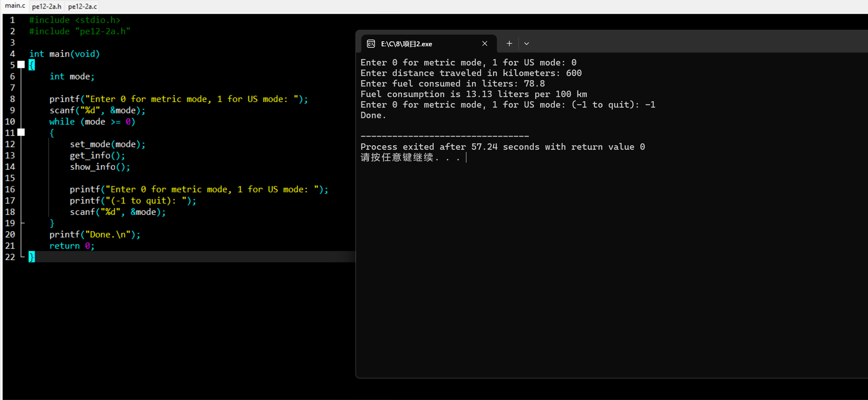Click the terminal icon in the tab
The image size is (868, 400).
coord(371,44)
